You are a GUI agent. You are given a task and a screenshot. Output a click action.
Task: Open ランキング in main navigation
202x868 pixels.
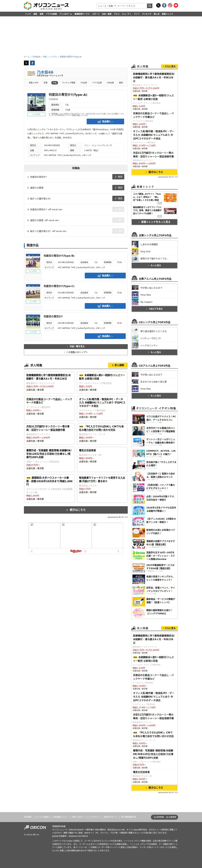[x=146, y=14]
